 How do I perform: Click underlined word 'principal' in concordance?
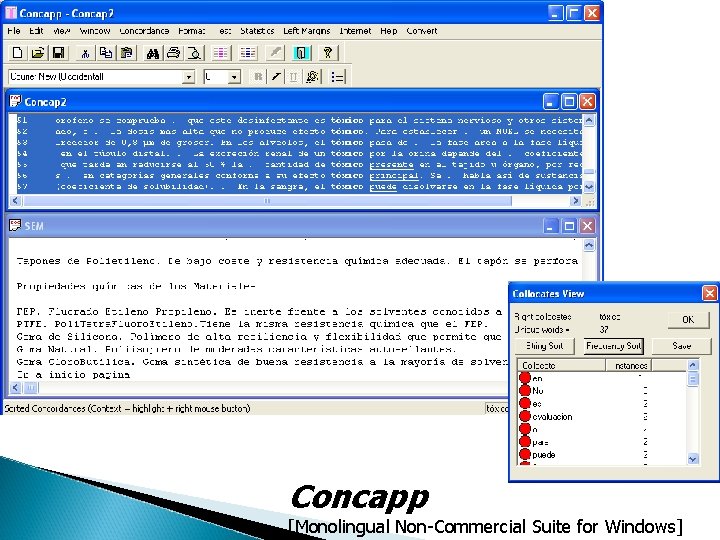point(394,175)
